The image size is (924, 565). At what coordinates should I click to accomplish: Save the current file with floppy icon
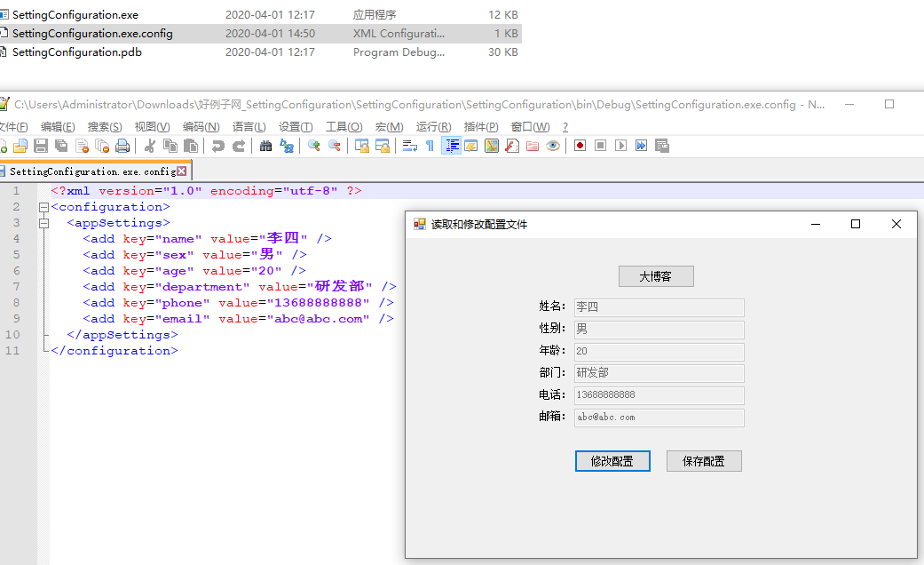[x=41, y=146]
